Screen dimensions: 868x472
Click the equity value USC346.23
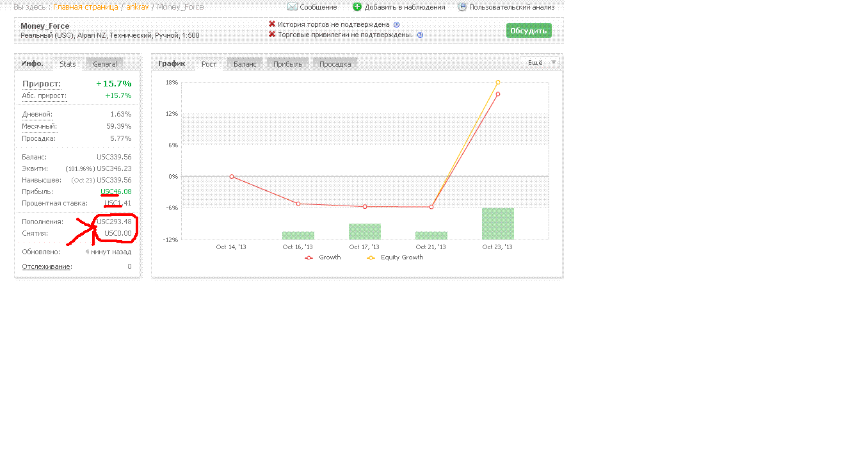point(114,168)
